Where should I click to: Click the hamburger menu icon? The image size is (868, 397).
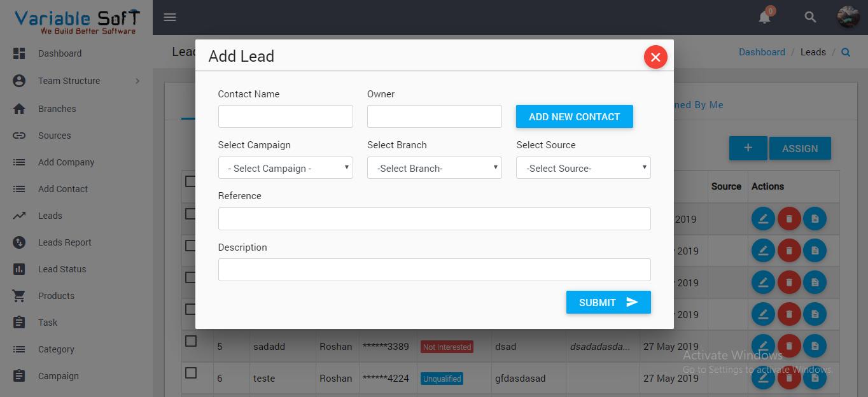coord(169,17)
